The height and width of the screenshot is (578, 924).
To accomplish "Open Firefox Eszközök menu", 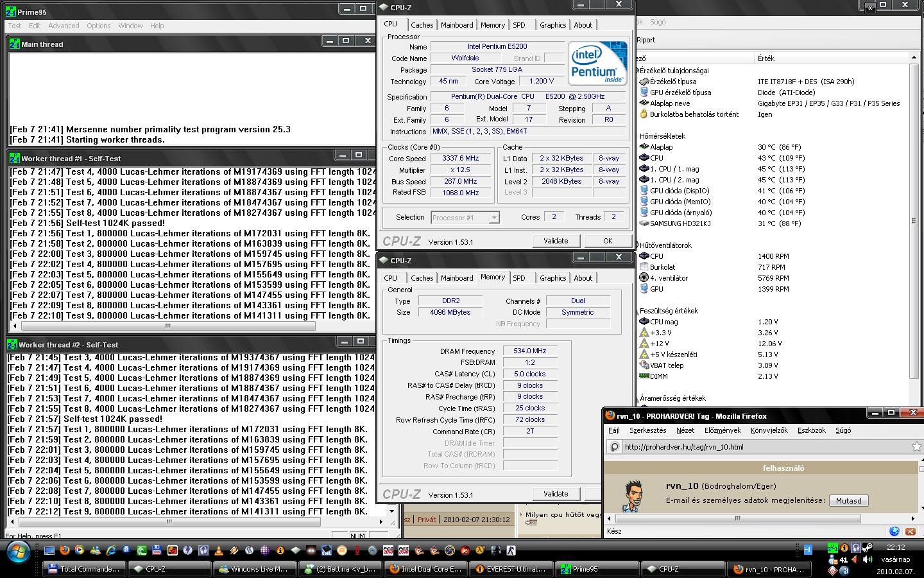I will click(811, 430).
